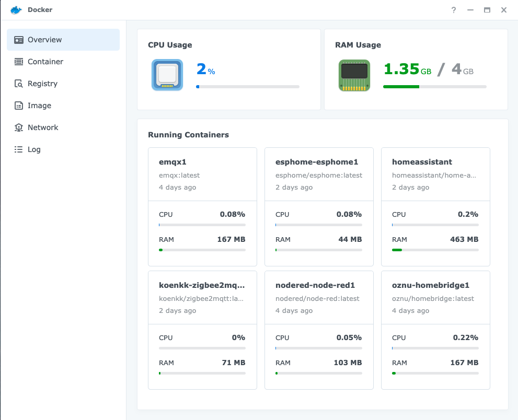Click the CPU chip icon
This screenshot has width=518, height=420.
[167, 75]
